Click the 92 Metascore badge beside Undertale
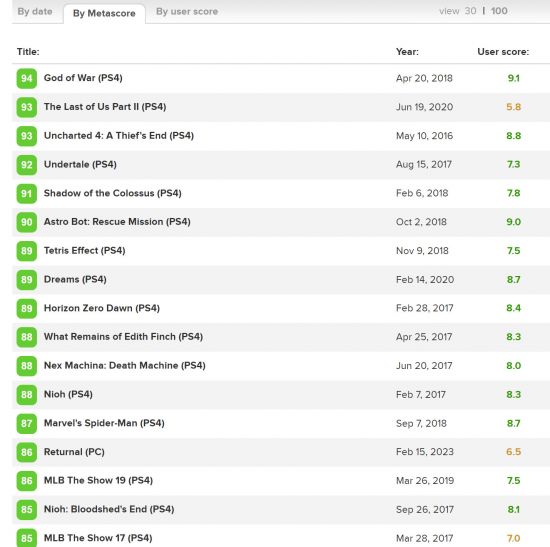Viewport: 550px width, 547px height. (x=27, y=165)
